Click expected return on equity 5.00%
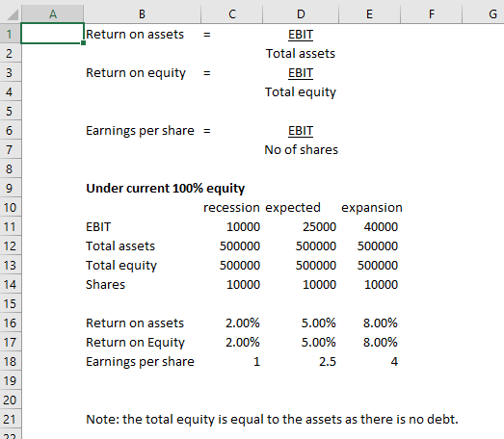Viewport: 504px width, 439px height. 319,343
